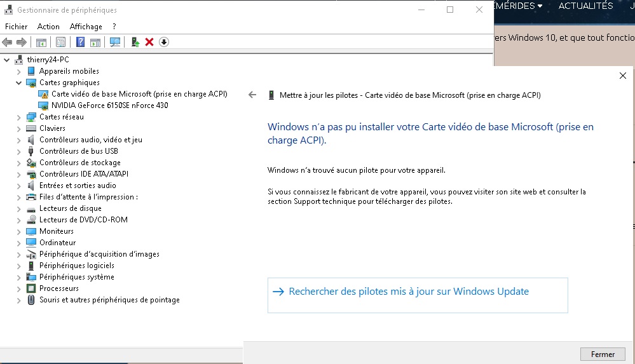Expand the Processeurs category
The height and width of the screenshot is (364, 635).
pyautogui.click(x=18, y=288)
